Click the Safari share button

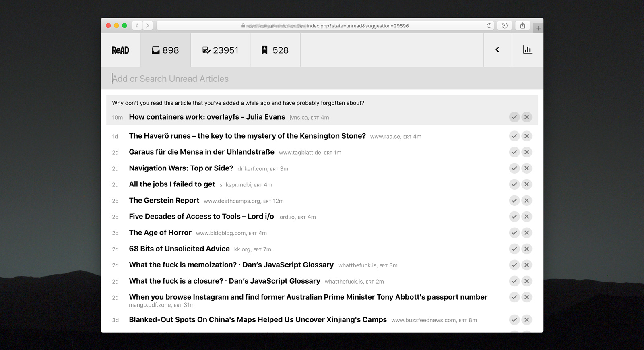pos(522,26)
